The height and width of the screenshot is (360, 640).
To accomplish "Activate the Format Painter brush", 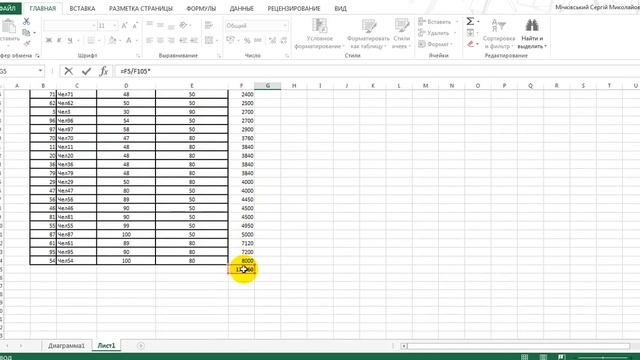I will (x=27, y=43).
